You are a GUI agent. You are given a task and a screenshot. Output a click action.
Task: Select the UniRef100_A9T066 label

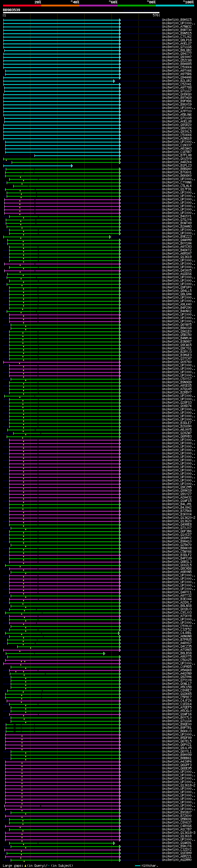click(x=177, y=71)
